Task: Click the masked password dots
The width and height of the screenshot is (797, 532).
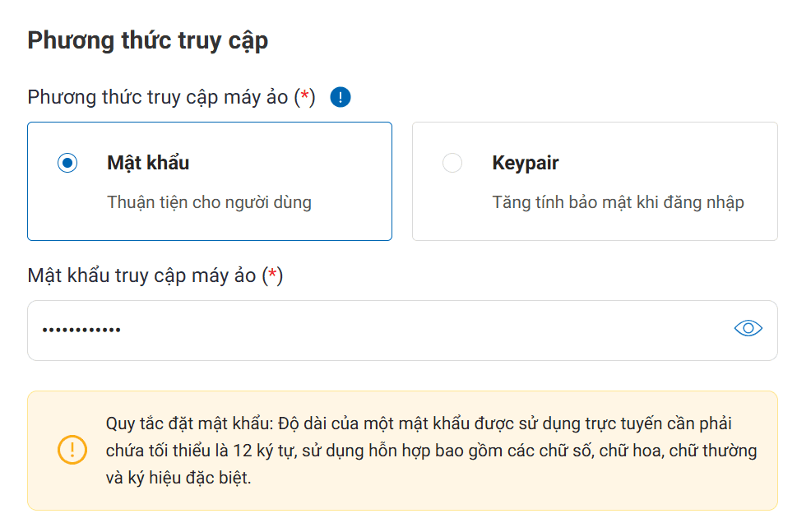Action: 81,330
